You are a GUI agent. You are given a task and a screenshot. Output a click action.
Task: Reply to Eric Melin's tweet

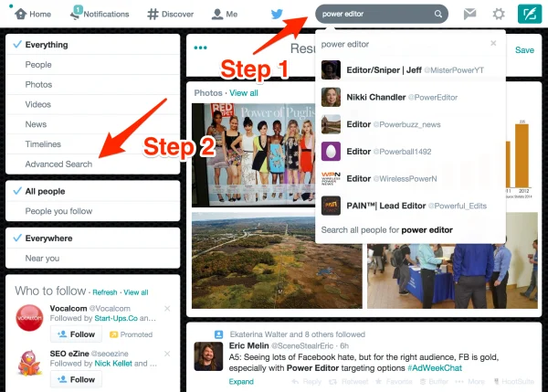click(x=307, y=382)
